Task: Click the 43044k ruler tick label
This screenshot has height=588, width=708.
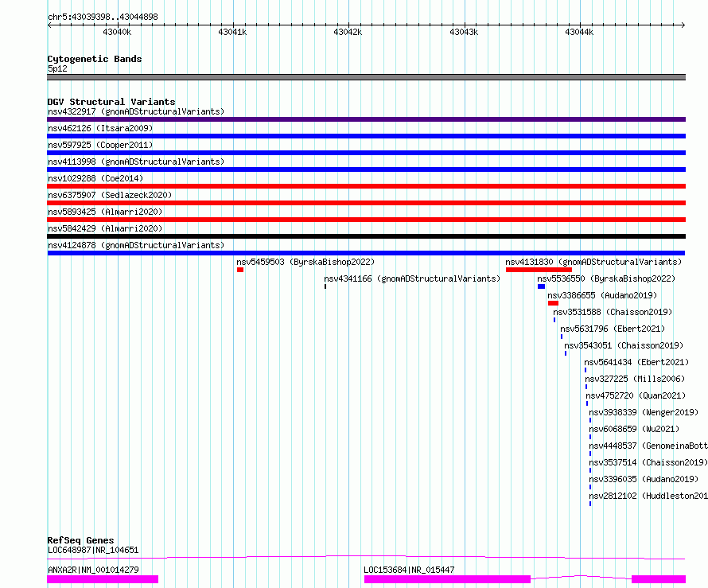Action: click(579, 32)
